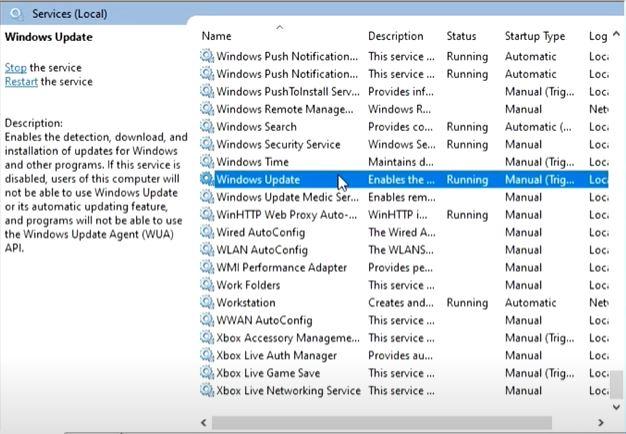This screenshot has width=626, height=434.
Task: Select Xbox Live Networking Service row
Action: point(404,390)
